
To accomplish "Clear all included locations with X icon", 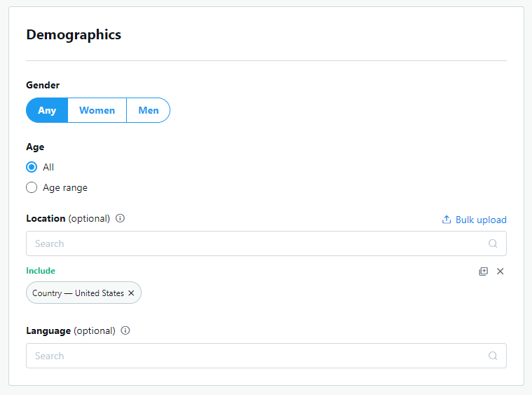I will tap(500, 272).
